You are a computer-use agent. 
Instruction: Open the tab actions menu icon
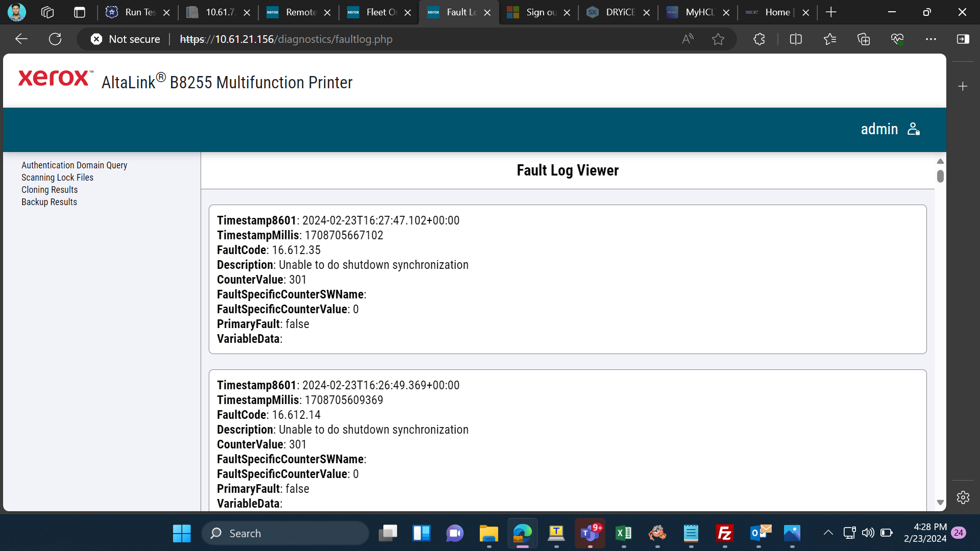[x=80, y=12]
